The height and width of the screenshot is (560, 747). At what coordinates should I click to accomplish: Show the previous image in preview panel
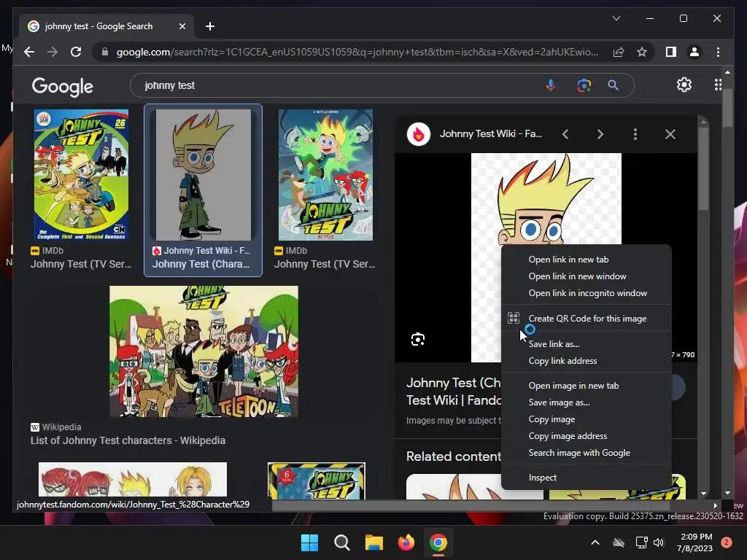coord(565,134)
